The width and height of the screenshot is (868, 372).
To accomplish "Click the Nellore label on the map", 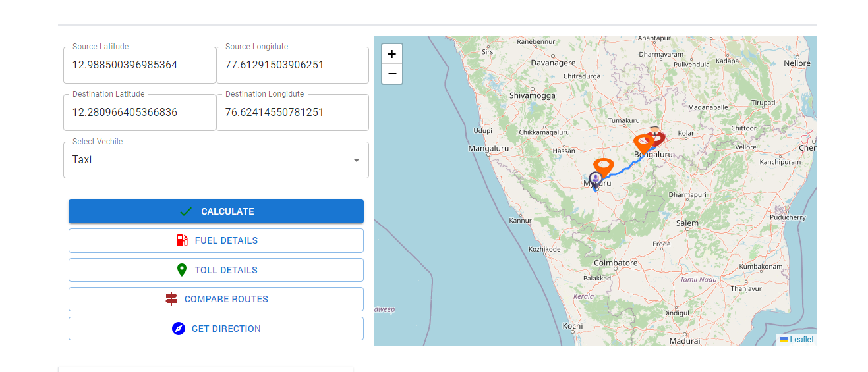I will click(x=797, y=64).
